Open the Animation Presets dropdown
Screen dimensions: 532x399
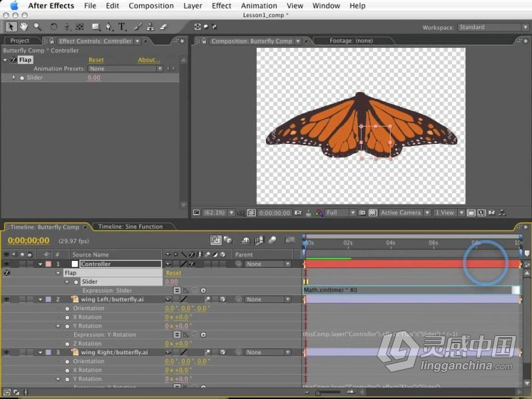tap(125, 68)
